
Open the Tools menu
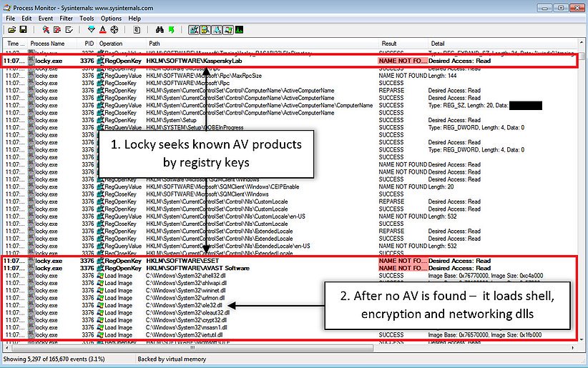87,19
